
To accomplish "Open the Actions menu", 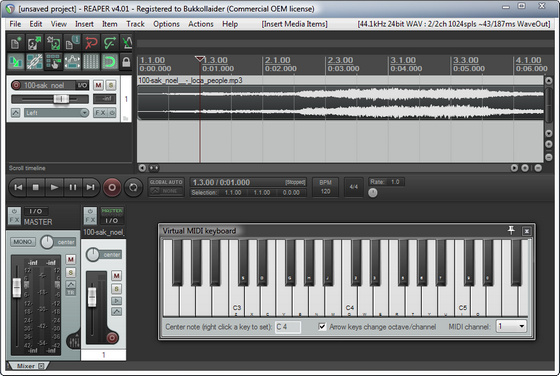I will click(201, 24).
